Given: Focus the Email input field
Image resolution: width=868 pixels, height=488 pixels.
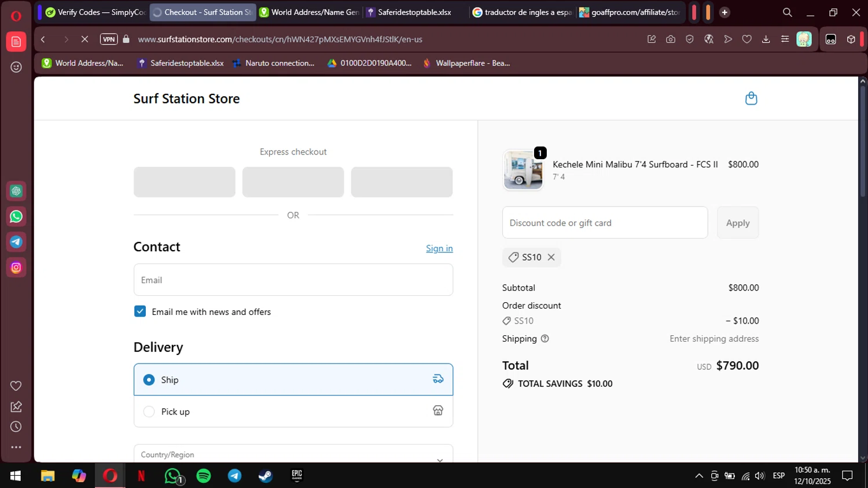Looking at the screenshot, I should (293, 280).
